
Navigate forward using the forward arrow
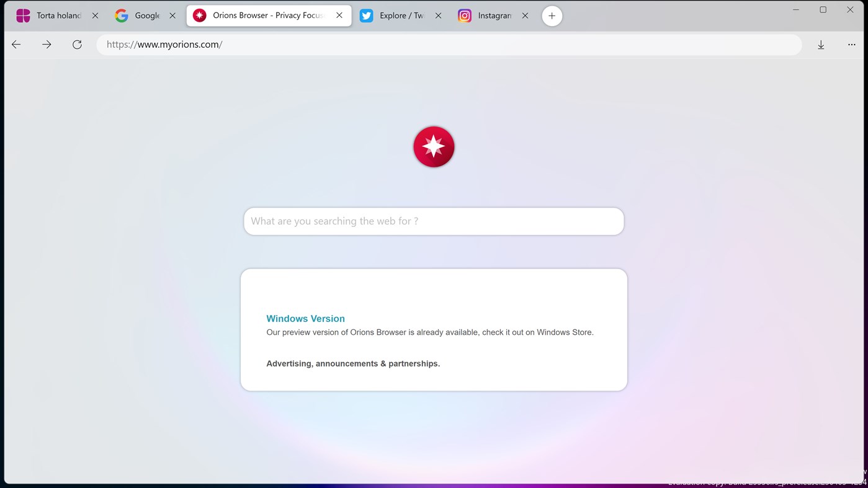[46, 44]
